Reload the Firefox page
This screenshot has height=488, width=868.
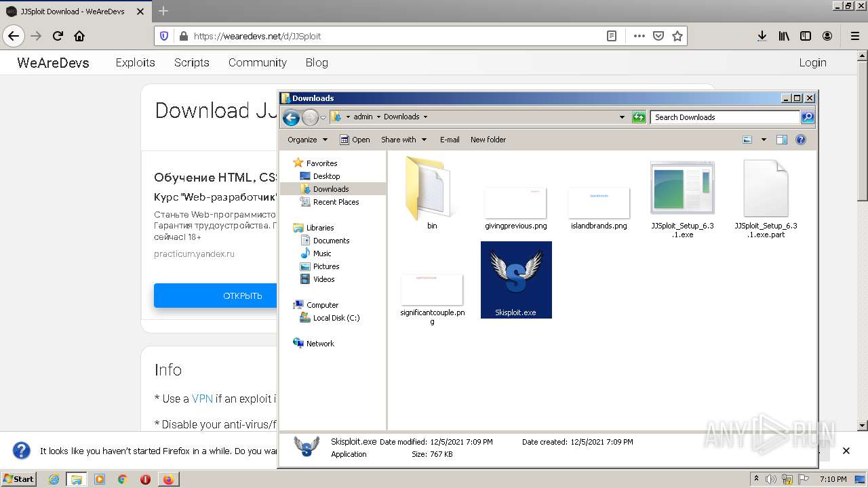pos(58,36)
